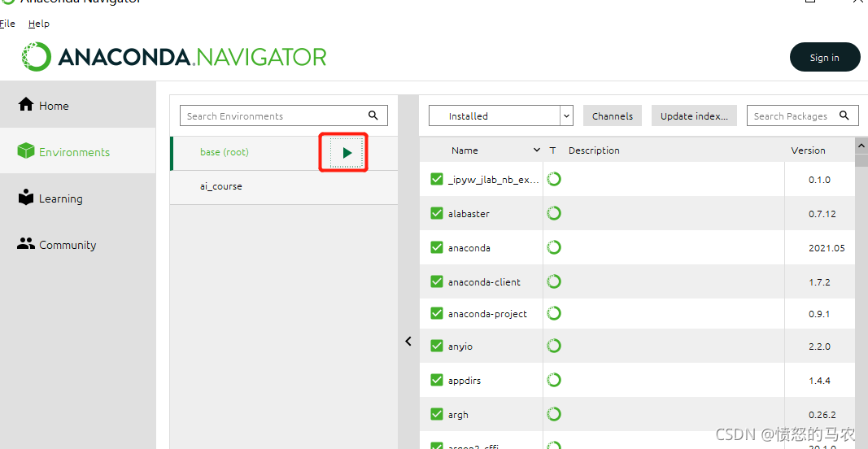
Task: Click version 0.9.1 of anaconda-project
Action: pos(819,314)
